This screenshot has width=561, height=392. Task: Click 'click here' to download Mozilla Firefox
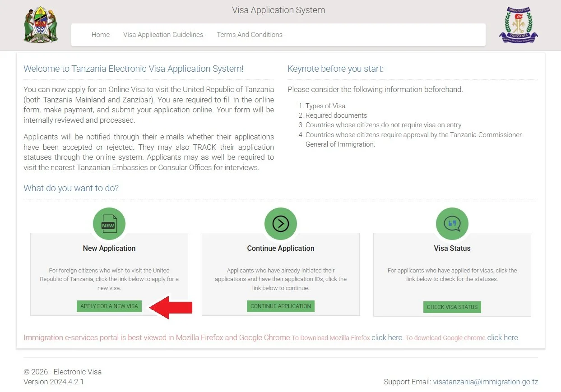[387, 337]
